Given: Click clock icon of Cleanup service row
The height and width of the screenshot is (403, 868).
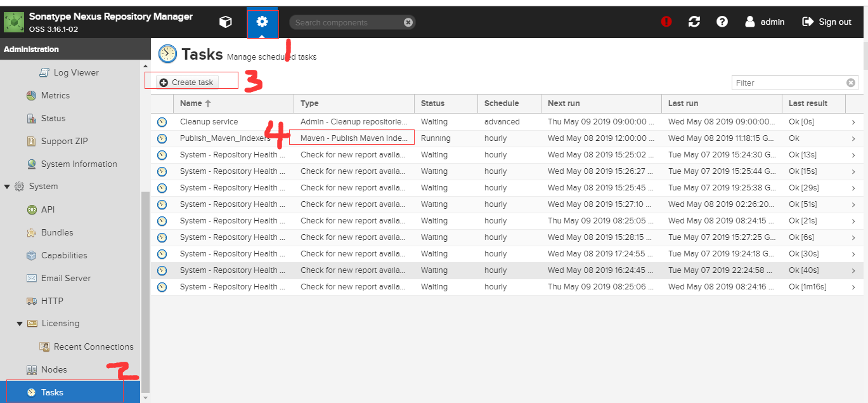Looking at the screenshot, I should (x=162, y=122).
